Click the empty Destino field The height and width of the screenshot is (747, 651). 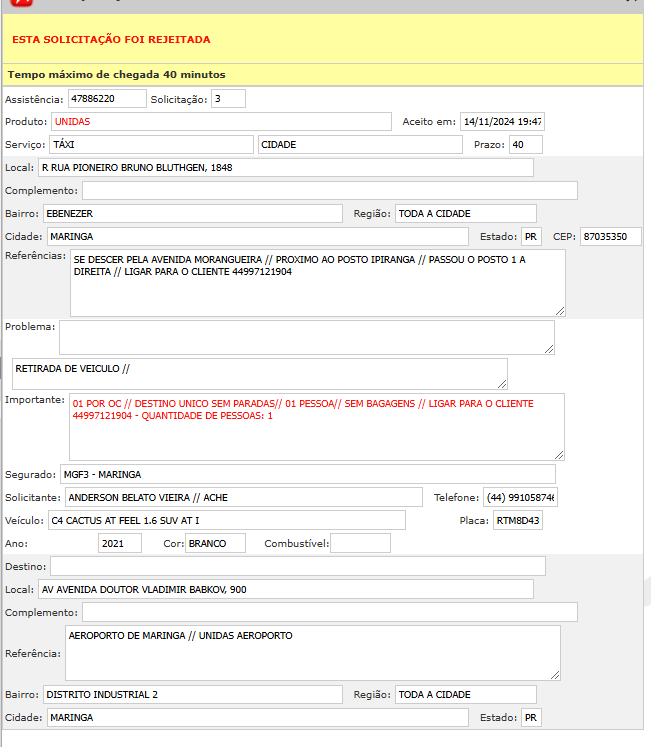point(298,566)
